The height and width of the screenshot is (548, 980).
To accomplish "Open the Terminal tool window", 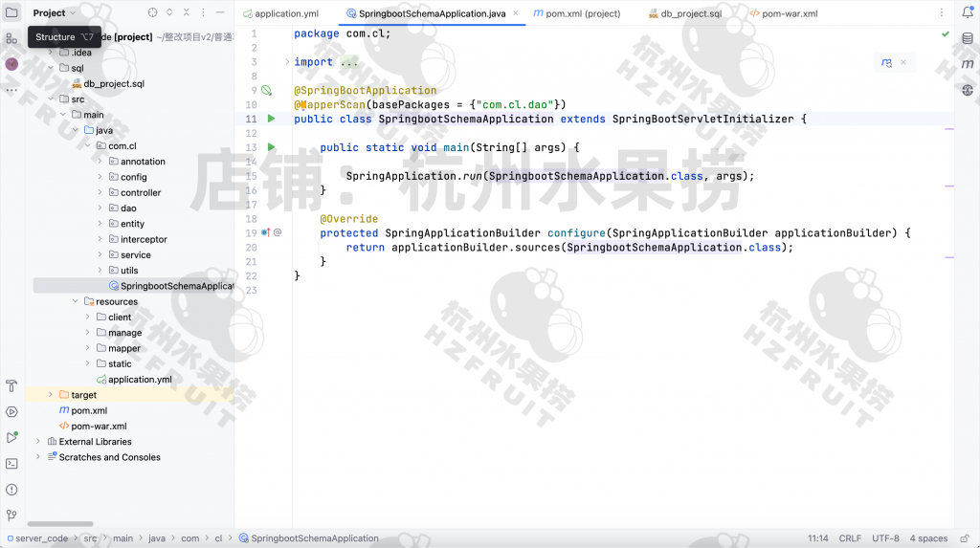I will pos(11,463).
